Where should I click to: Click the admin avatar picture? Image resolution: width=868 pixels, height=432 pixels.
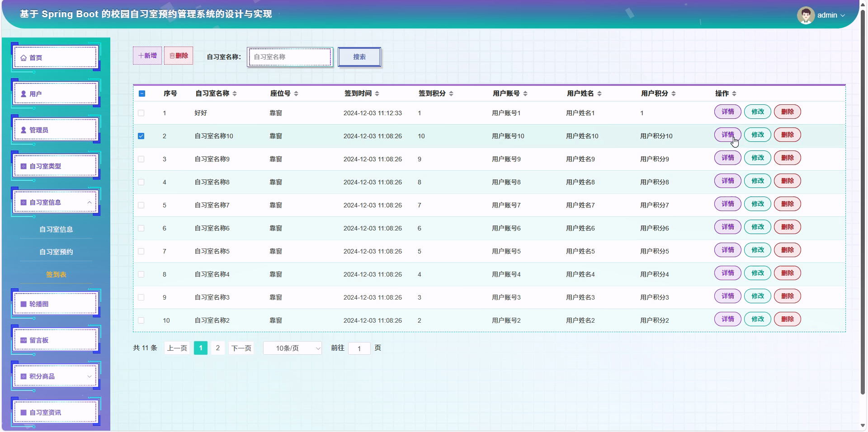[806, 15]
